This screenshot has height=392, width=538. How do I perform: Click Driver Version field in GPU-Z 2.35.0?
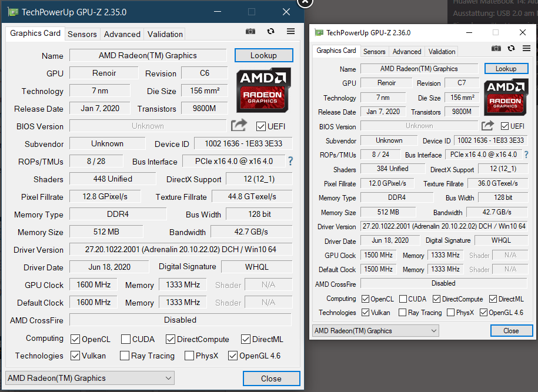[x=181, y=249]
